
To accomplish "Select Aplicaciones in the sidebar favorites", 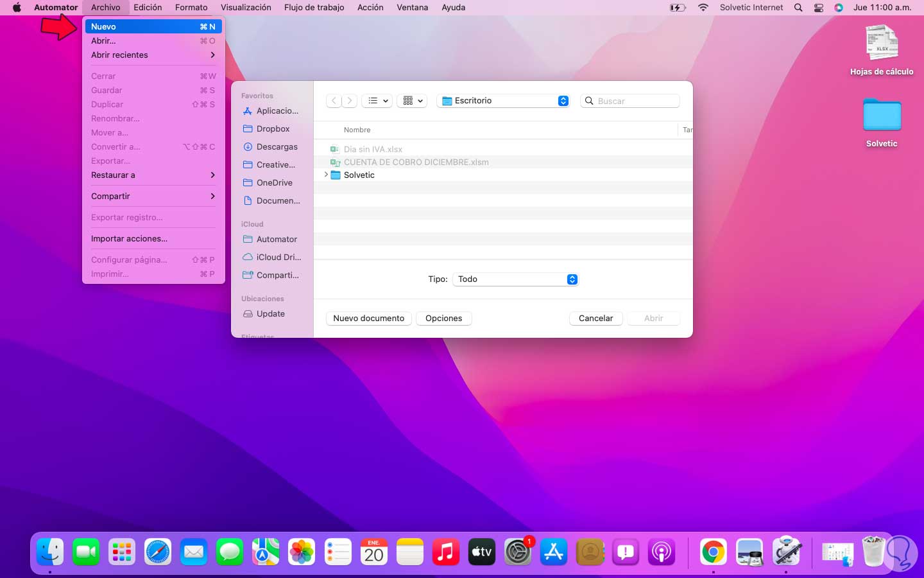I will pyautogui.click(x=272, y=110).
